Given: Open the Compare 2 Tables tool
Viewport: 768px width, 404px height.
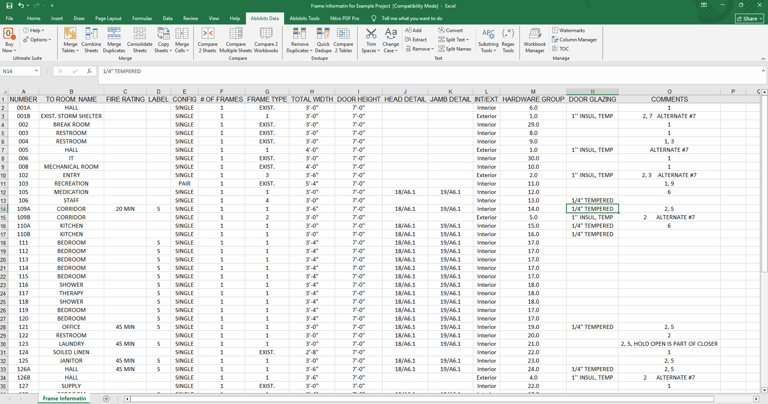Looking at the screenshot, I should tap(343, 40).
